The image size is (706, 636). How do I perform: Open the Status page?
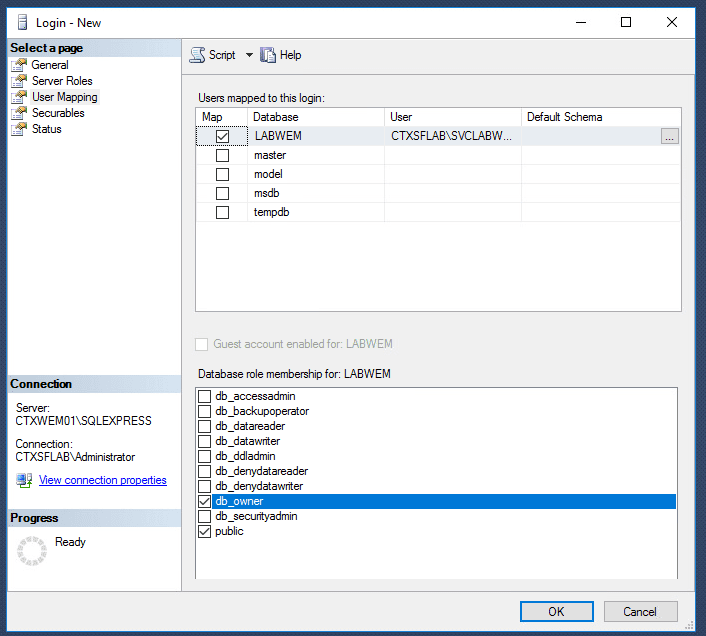tap(46, 129)
